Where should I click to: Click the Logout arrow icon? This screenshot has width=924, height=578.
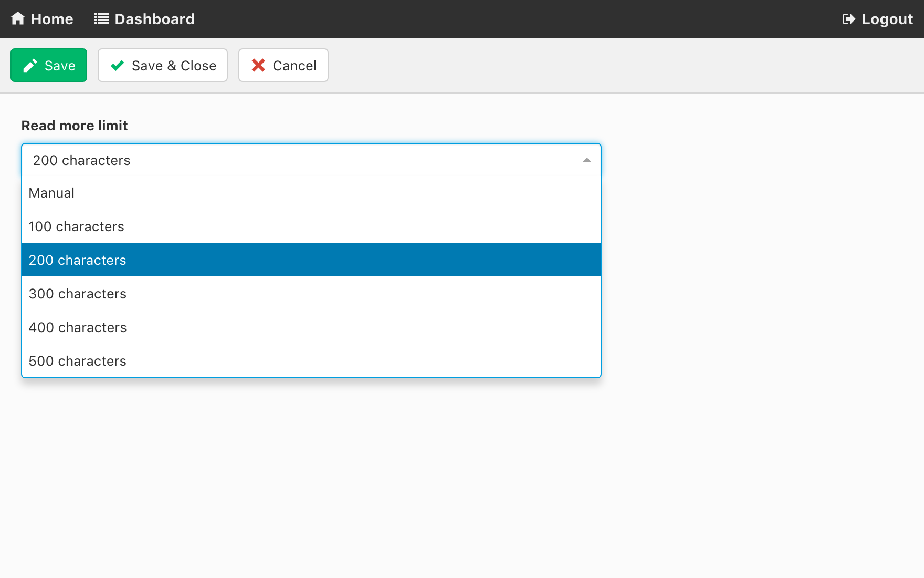click(848, 19)
